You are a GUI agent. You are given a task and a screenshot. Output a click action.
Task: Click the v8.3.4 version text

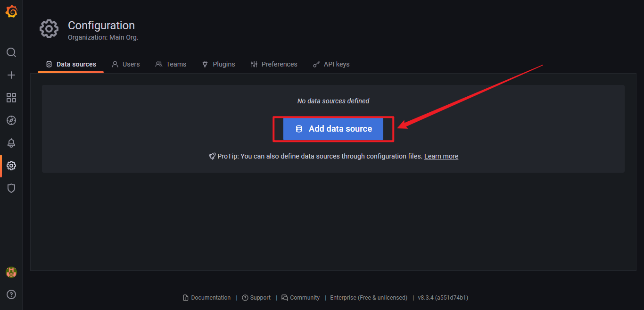[x=443, y=298]
